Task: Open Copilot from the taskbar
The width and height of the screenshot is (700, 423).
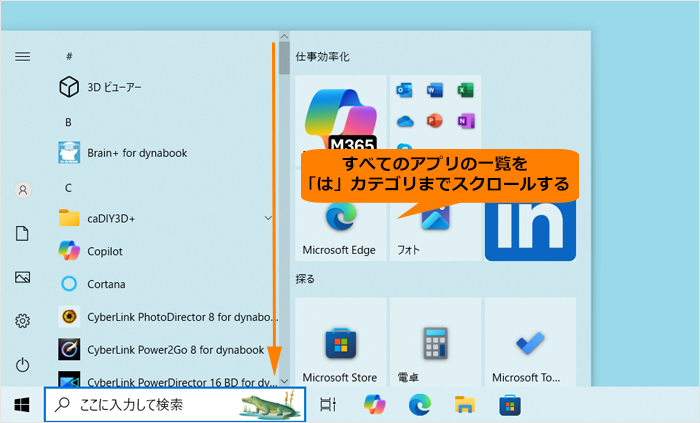Action: 375,405
